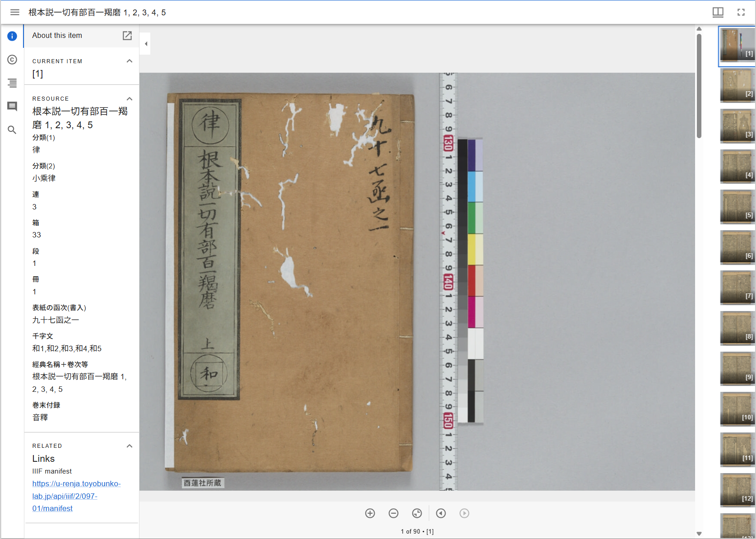The width and height of the screenshot is (756, 539).
Task: Hide the left metadata sidebar
Action: pyautogui.click(x=145, y=43)
